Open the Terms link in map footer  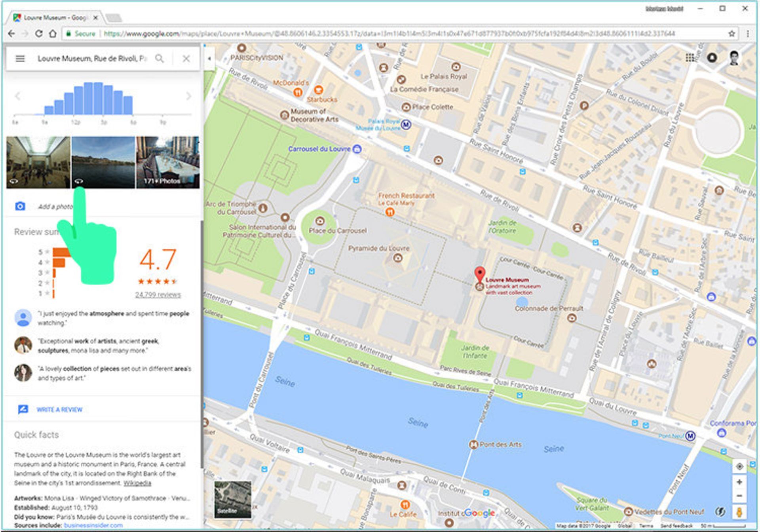(646, 526)
